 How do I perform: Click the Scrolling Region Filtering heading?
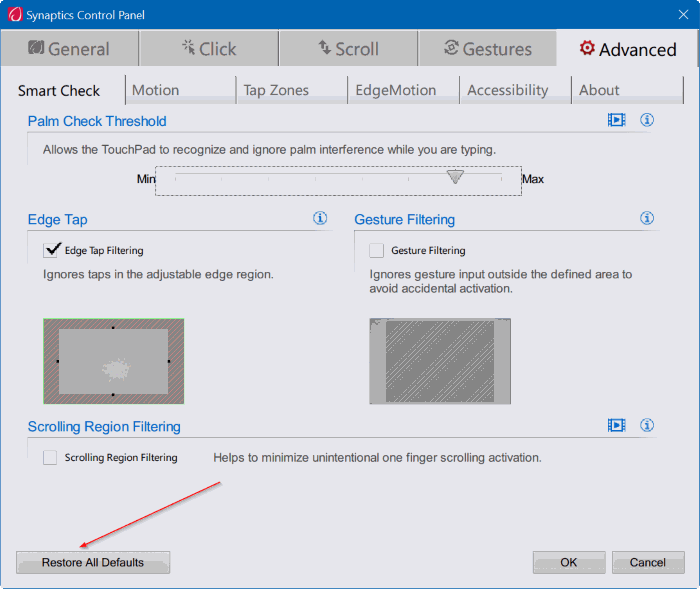104,426
